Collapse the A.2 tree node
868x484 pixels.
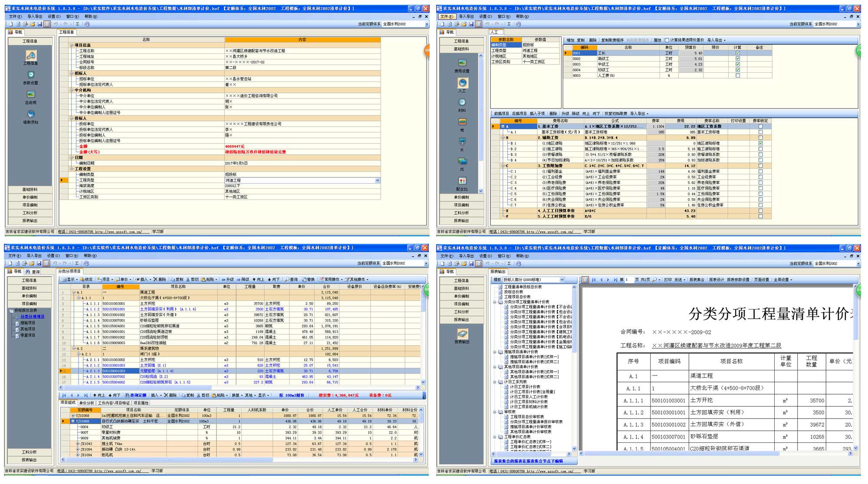pos(74,349)
